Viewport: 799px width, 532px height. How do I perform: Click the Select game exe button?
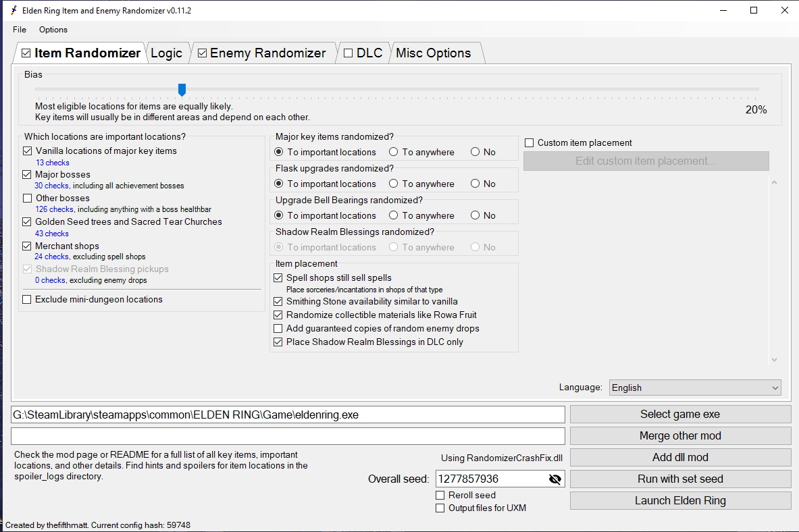(x=680, y=415)
